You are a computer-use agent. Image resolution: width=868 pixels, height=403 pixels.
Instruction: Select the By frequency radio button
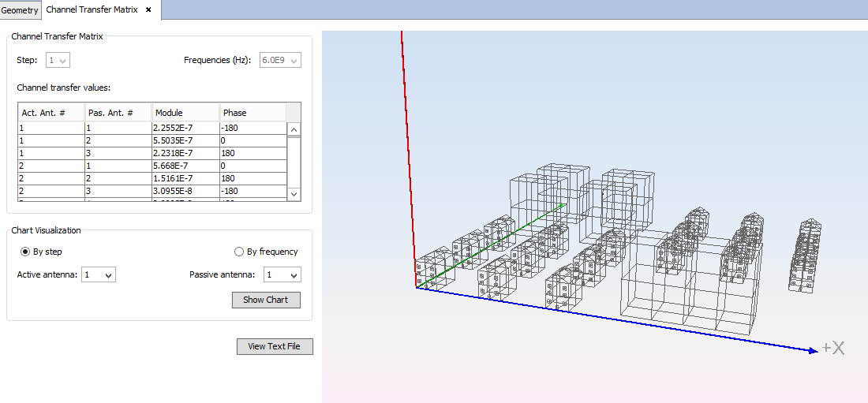[x=239, y=252]
